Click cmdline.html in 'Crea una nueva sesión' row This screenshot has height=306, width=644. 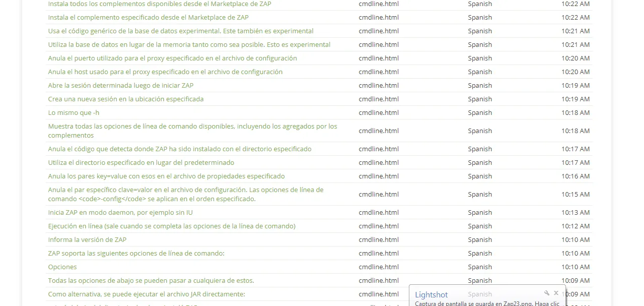(x=379, y=99)
